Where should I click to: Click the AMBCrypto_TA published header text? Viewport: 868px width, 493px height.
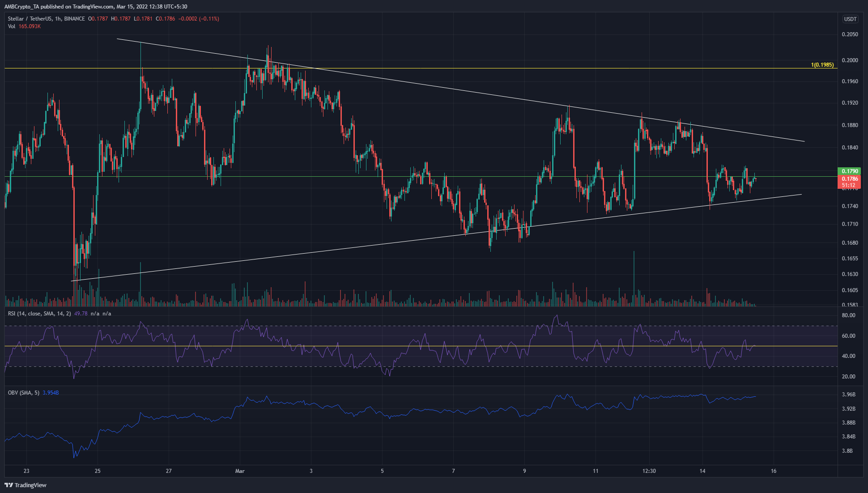coord(96,6)
